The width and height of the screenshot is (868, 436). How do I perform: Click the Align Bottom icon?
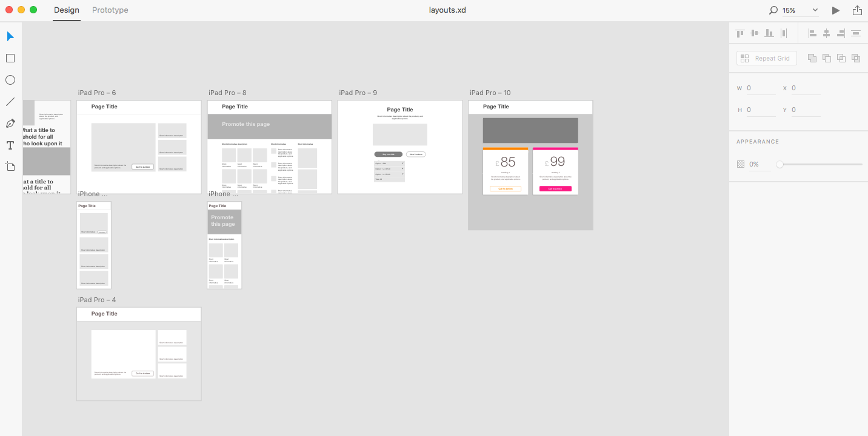click(769, 33)
